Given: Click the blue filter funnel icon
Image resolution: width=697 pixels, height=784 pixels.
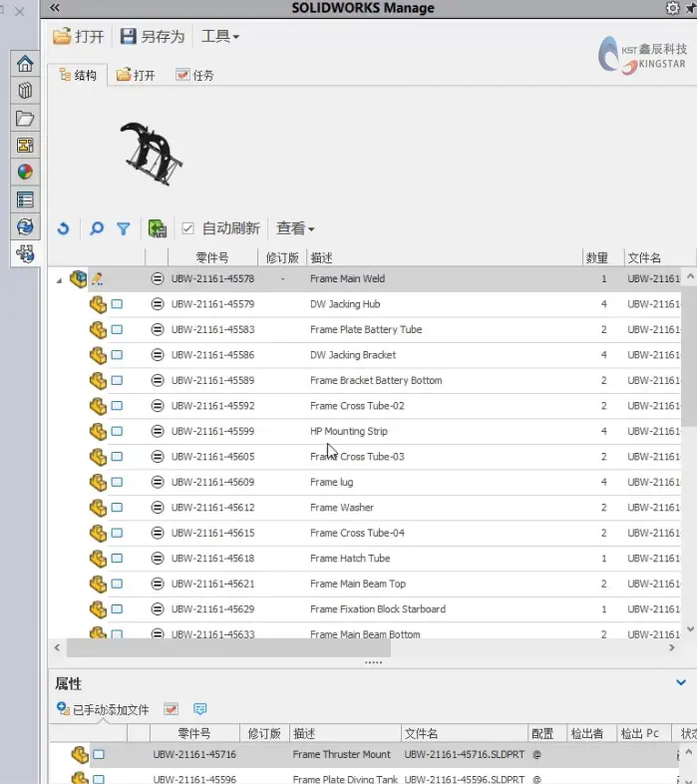Looking at the screenshot, I should point(123,229).
